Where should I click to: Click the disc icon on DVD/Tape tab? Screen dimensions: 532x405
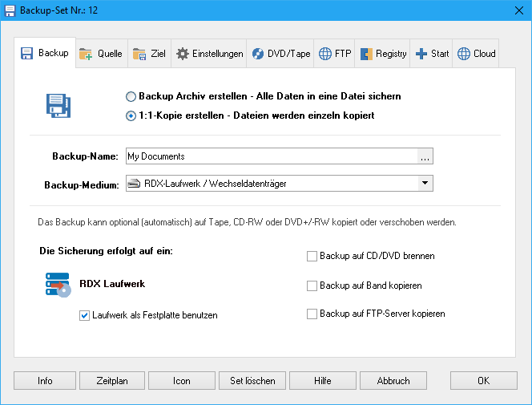pyautogui.click(x=258, y=54)
